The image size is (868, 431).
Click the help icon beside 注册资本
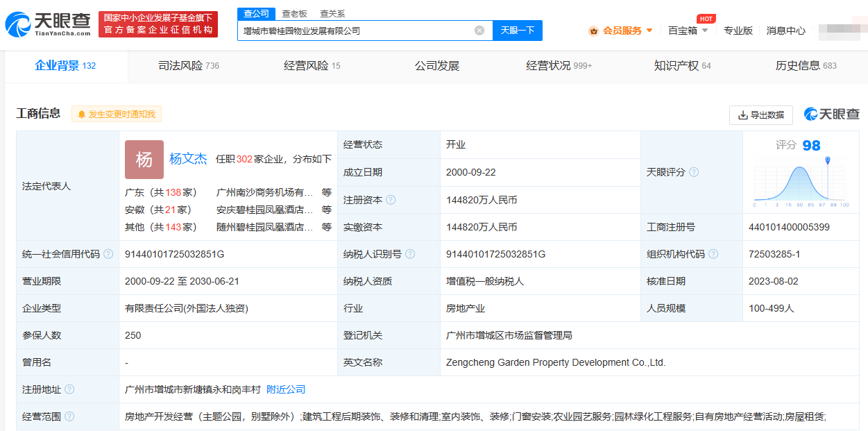391,200
